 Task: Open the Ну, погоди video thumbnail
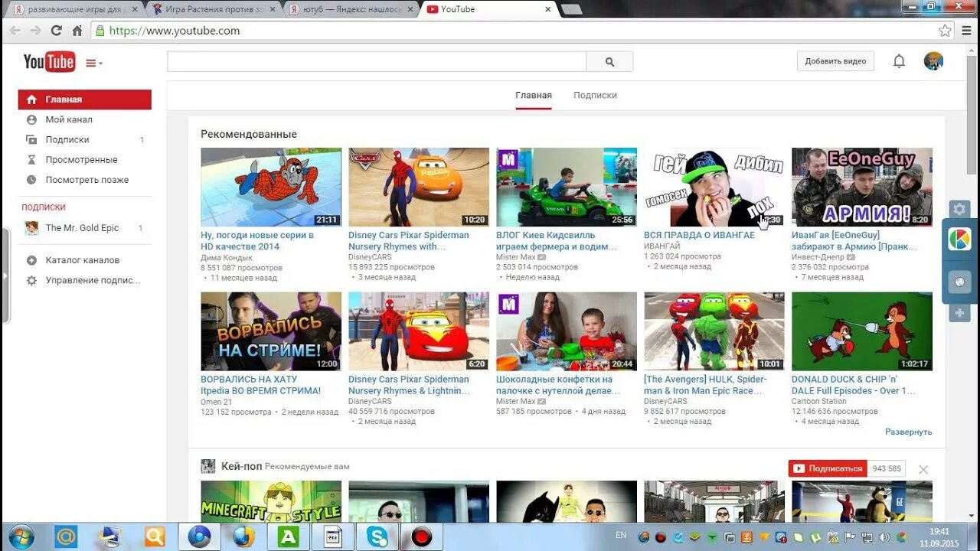(271, 187)
